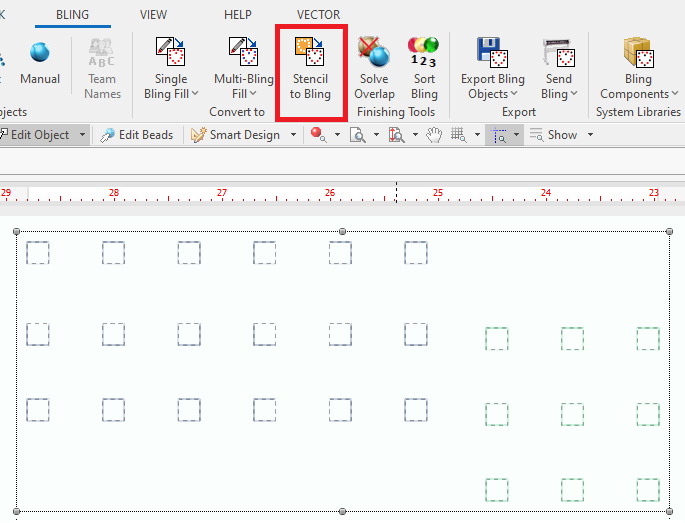
Task: Choose the Single Bling Fill tool
Action: 171,70
